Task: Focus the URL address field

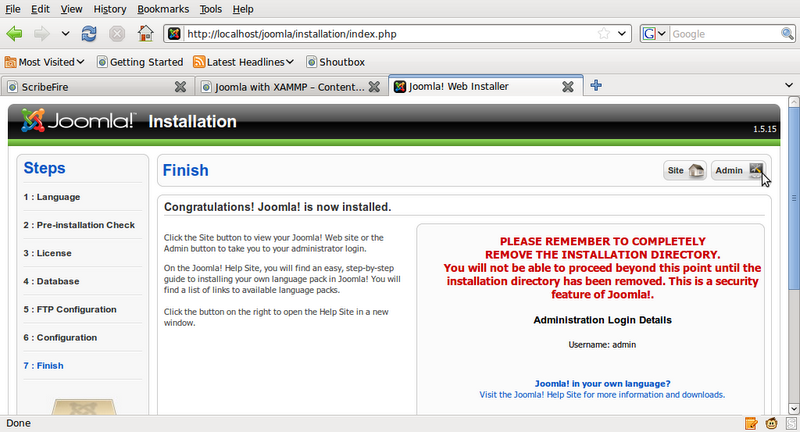Action: (389, 34)
